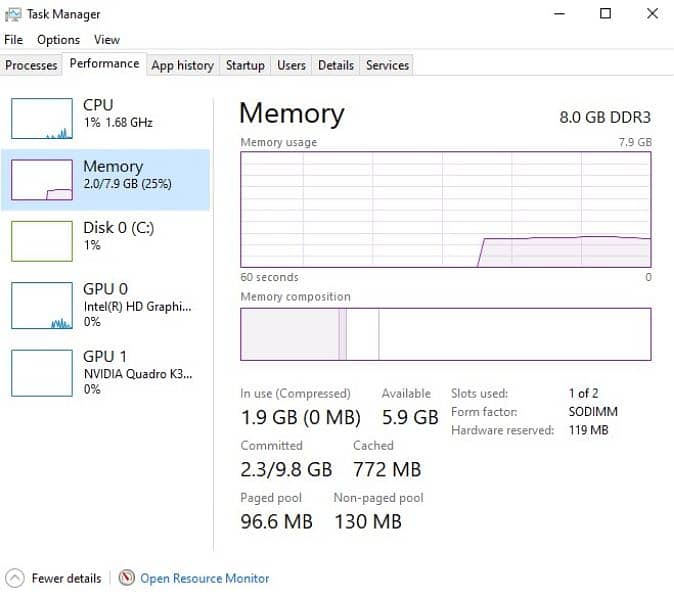Viewport: 674px width, 600px height.
Task: Click the Resource Monitor icon
Action: [126, 578]
